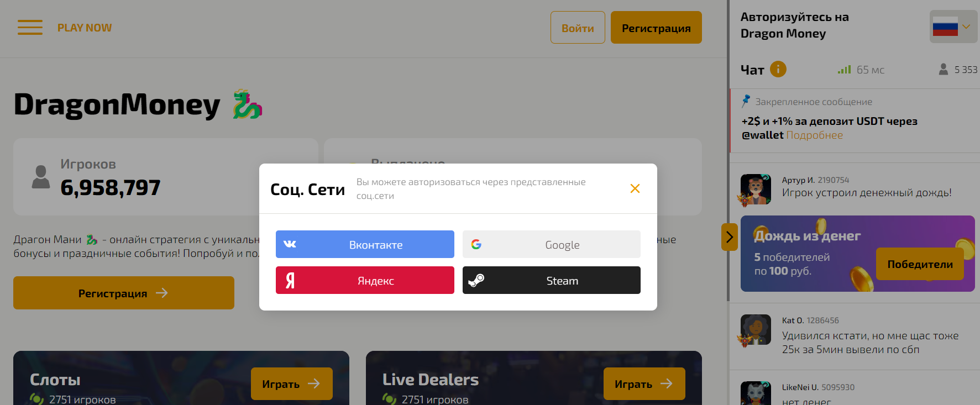
Task: Log in with Яндекс
Action: point(365,280)
